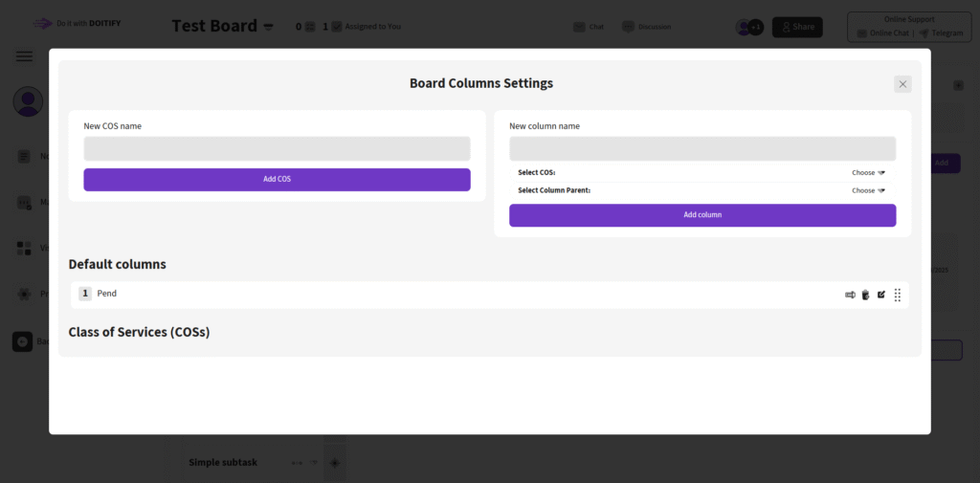Open the Telegram support link
The height and width of the screenshot is (483, 980).
(940, 33)
